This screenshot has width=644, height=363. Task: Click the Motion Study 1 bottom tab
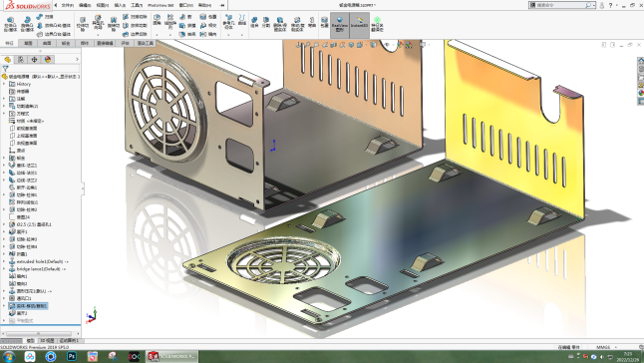69,340
